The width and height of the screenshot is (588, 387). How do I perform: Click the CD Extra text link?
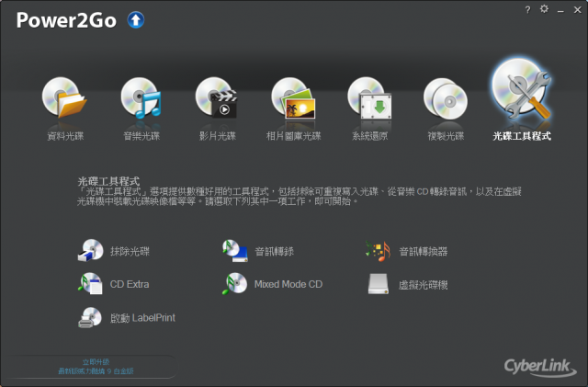coord(130,284)
